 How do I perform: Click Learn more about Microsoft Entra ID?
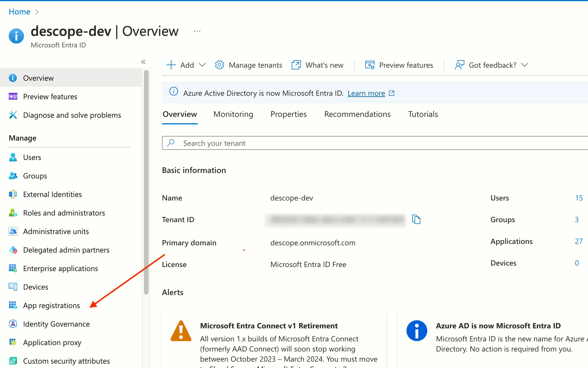(x=367, y=93)
